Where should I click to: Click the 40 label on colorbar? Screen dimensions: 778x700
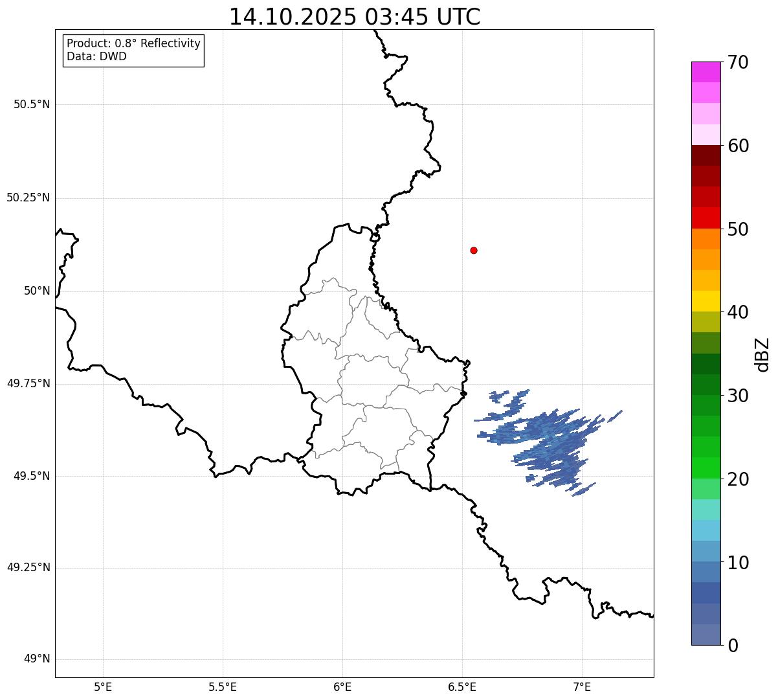coord(738,312)
